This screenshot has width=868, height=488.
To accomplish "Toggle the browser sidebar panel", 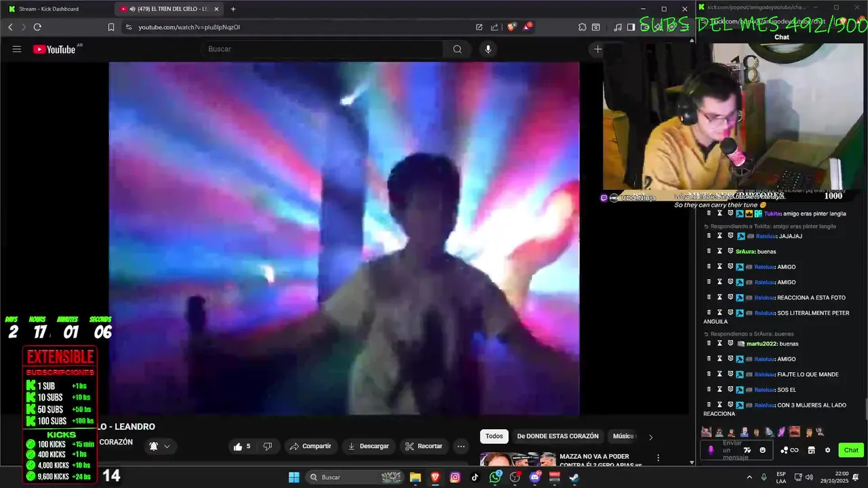I will [x=631, y=27].
